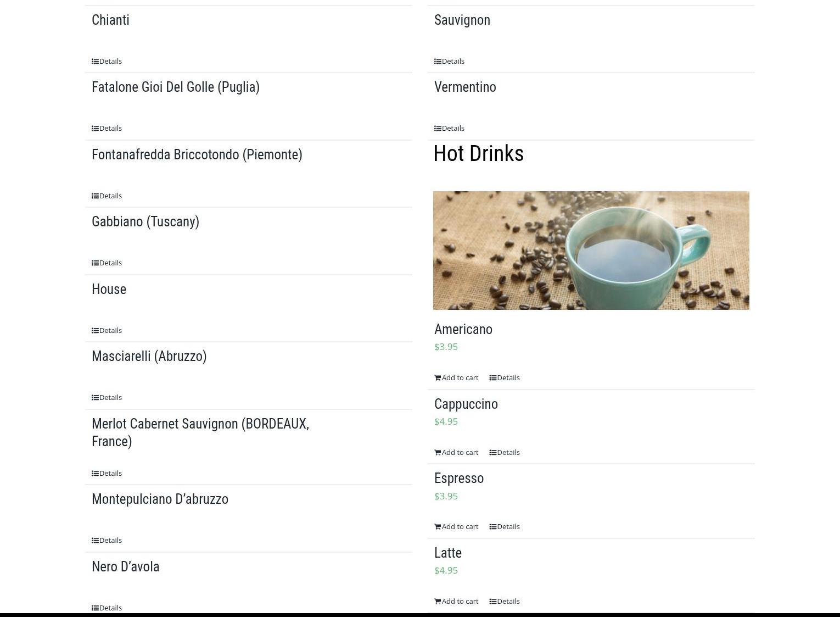
Task: Click list icon for Fatalone Gioi Del Golle
Action: point(95,128)
